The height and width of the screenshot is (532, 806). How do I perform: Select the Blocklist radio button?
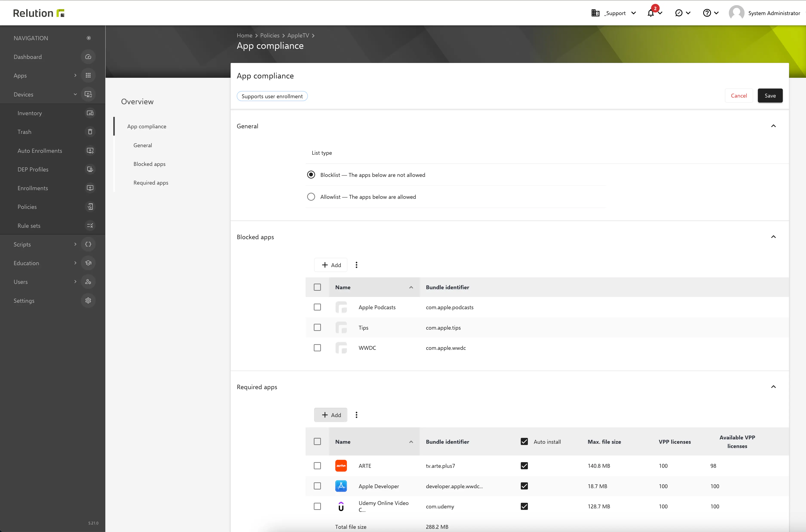[x=311, y=174]
